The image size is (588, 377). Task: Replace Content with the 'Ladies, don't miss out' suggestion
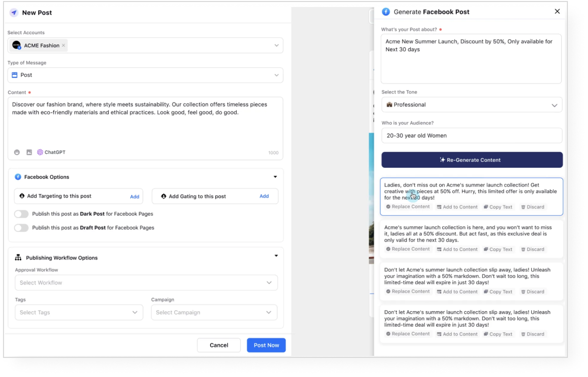coord(408,207)
